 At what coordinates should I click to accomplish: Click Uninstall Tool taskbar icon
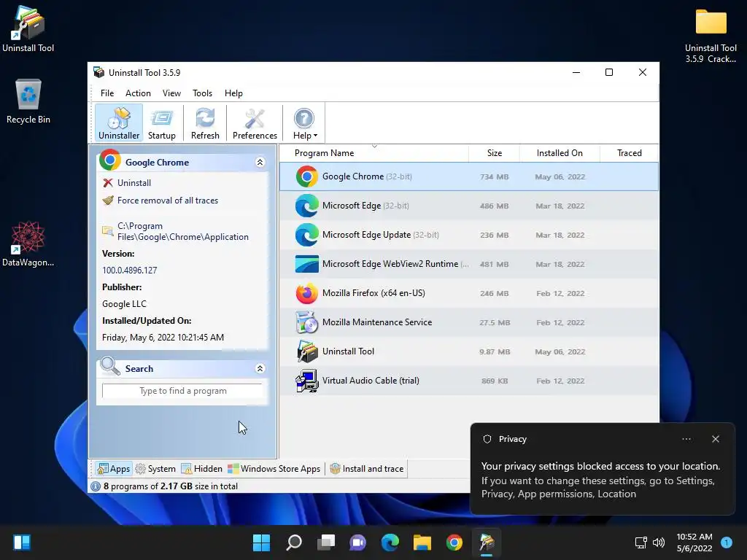point(487,542)
